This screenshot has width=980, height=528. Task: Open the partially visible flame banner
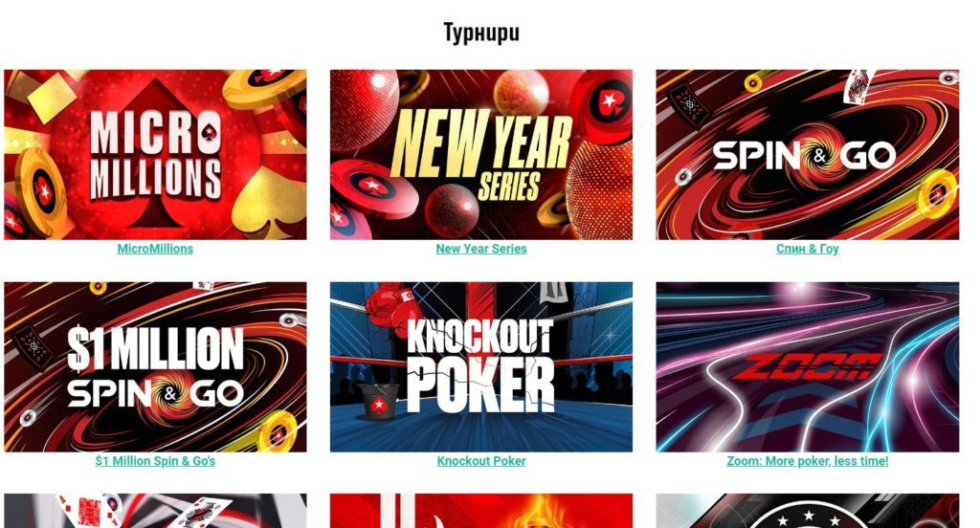click(x=481, y=511)
